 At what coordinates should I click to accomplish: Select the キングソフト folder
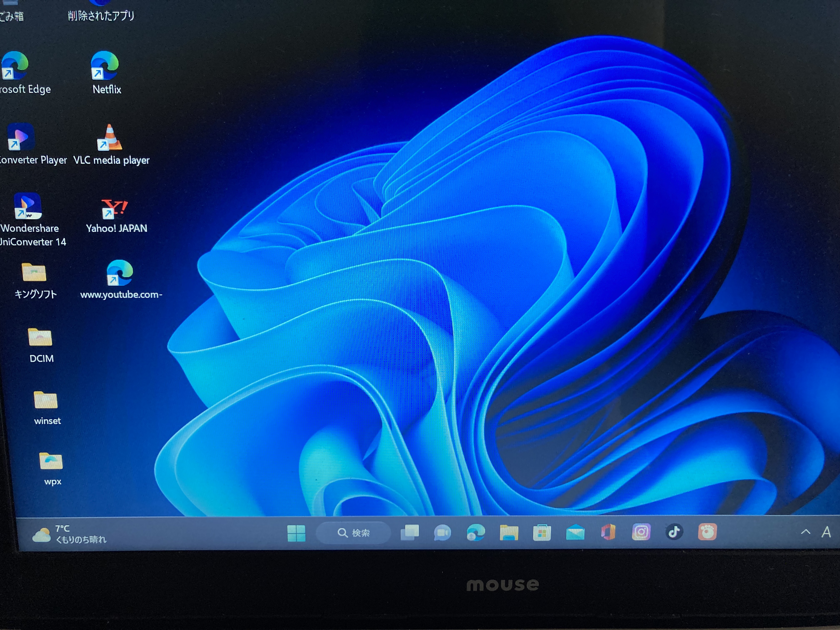coord(35,281)
